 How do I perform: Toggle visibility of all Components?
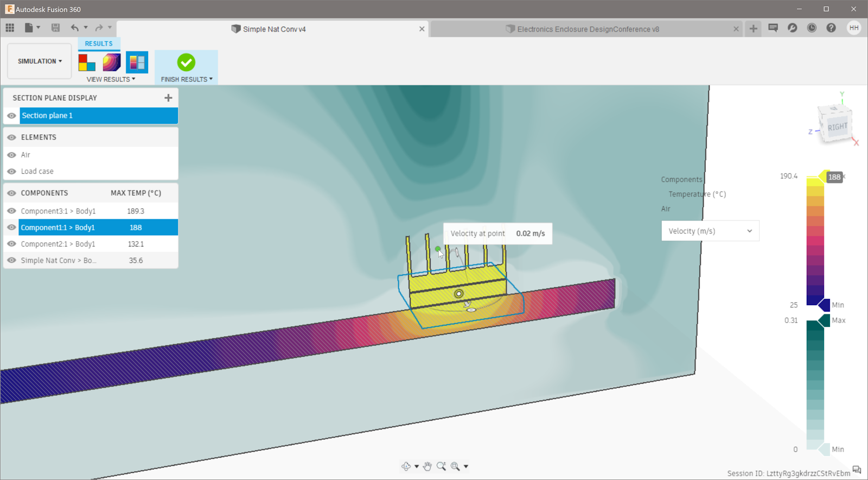click(x=11, y=193)
